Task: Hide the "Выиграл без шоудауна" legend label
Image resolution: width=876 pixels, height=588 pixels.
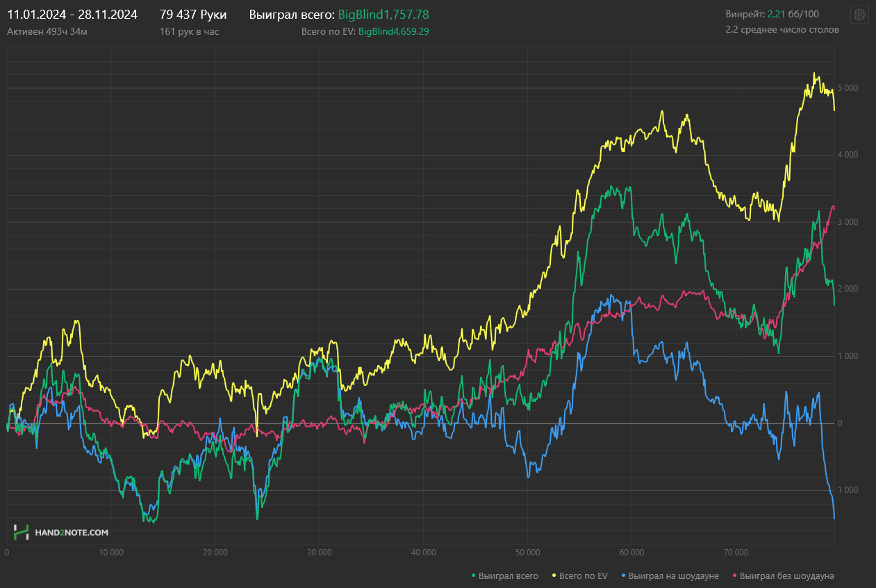Action: pos(787,576)
